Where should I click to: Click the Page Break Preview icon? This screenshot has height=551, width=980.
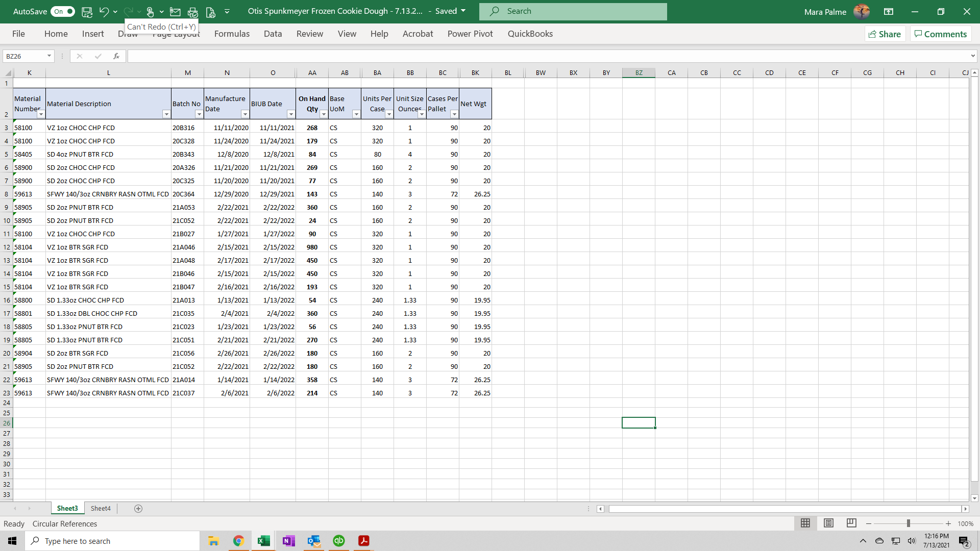851,523
